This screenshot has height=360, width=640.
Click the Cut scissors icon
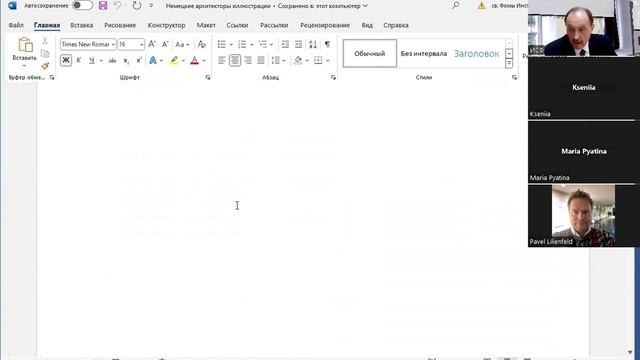tap(45, 41)
